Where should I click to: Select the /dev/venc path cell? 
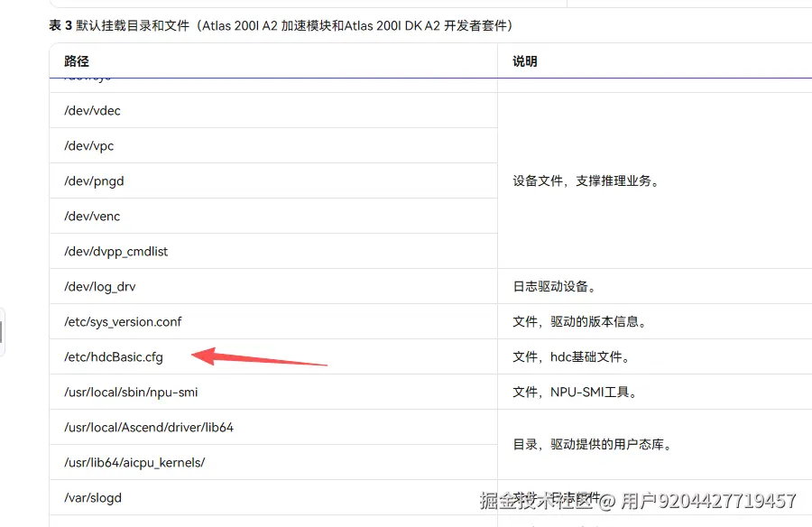tap(273, 216)
